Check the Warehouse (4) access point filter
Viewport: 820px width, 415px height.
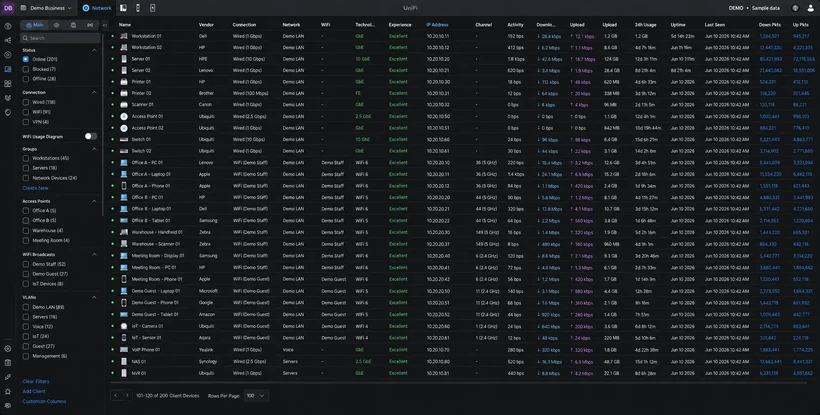tap(26, 230)
